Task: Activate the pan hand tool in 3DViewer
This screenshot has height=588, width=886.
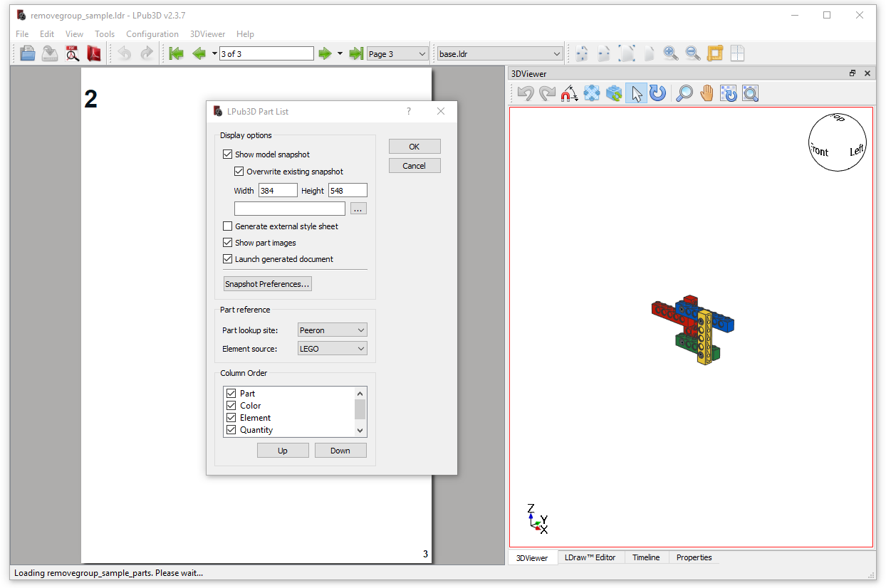Action: click(x=706, y=93)
